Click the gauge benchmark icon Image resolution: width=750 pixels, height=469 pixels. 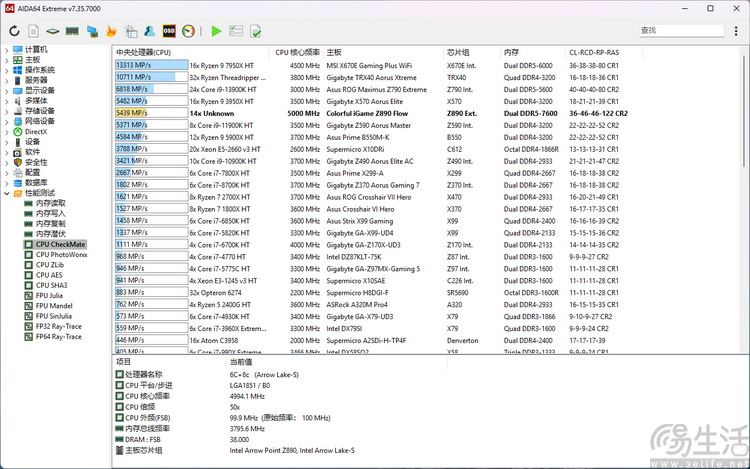188,31
